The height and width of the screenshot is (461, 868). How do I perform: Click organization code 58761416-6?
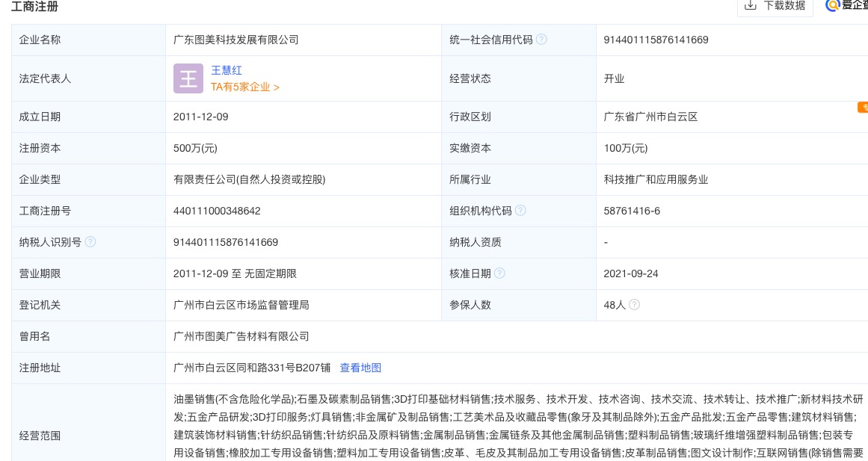632,211
